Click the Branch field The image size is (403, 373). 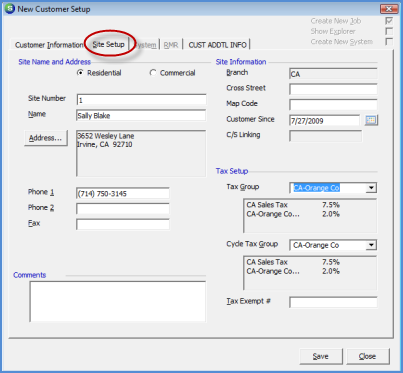tap(333, 74)
